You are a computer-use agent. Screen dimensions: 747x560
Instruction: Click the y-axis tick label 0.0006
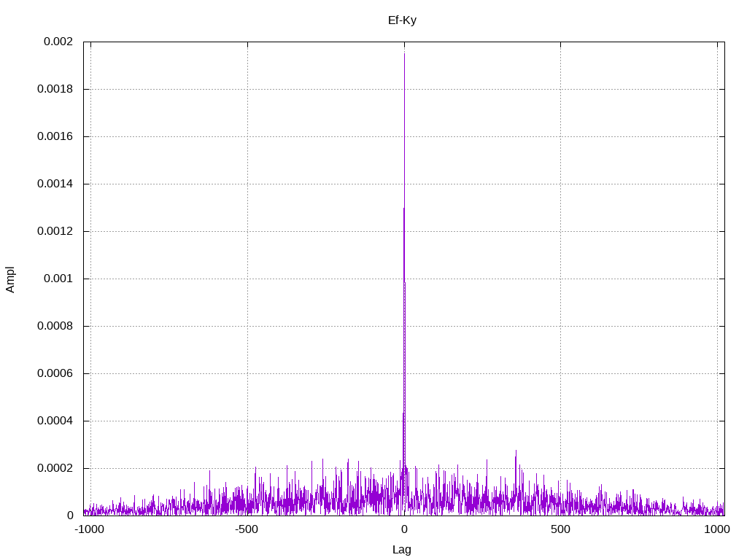click(55, 373)
